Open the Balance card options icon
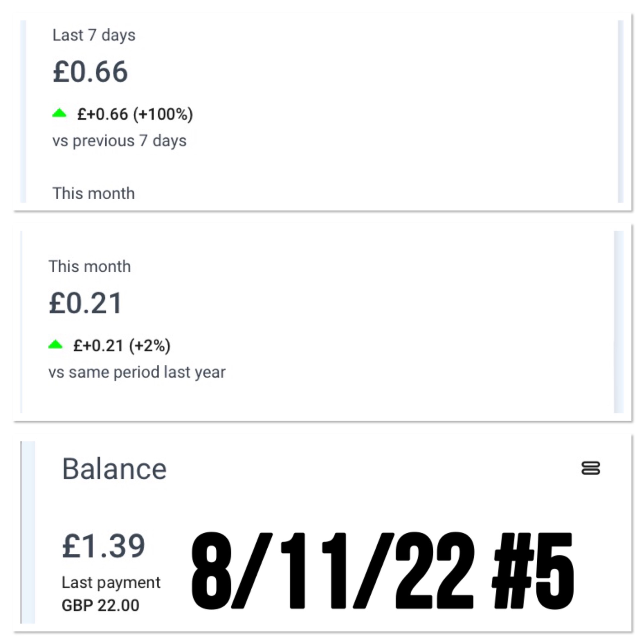This screenshot has width=644, height=644. [591, 468]
